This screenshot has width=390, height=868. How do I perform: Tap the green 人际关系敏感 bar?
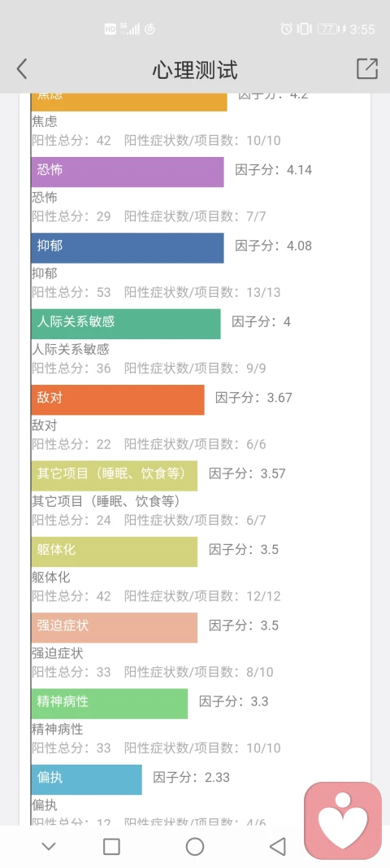tap(126, 323)
